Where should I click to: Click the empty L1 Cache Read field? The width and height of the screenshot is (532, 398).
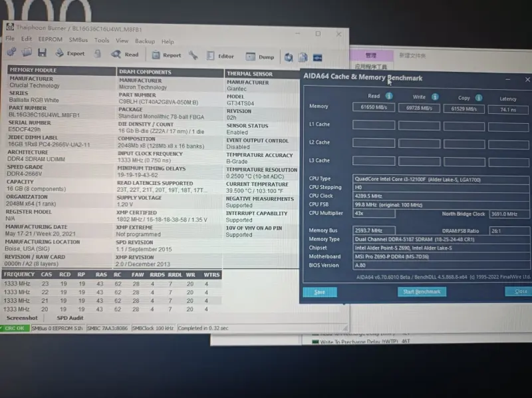pos(374,125)
